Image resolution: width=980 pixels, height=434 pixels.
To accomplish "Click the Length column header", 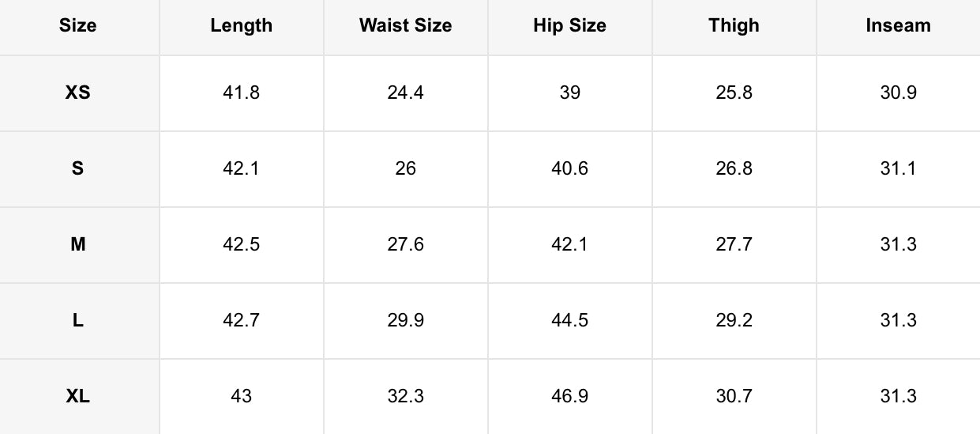I will 242,25.
